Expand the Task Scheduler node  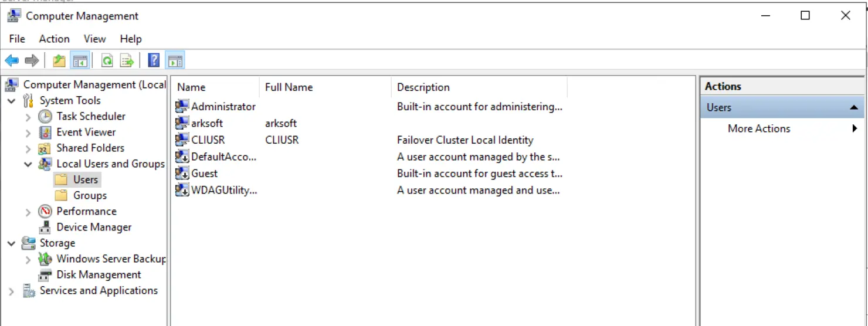[x=28, y=117]
